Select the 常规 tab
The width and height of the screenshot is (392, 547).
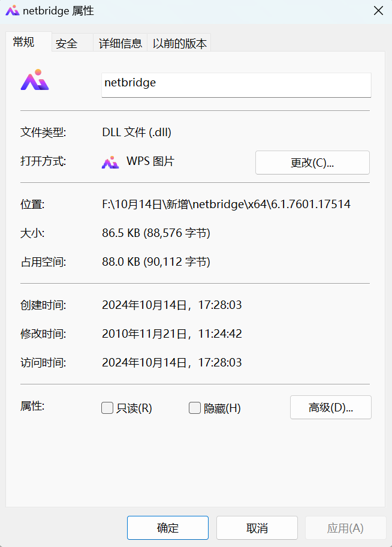(x=23, y=43)
